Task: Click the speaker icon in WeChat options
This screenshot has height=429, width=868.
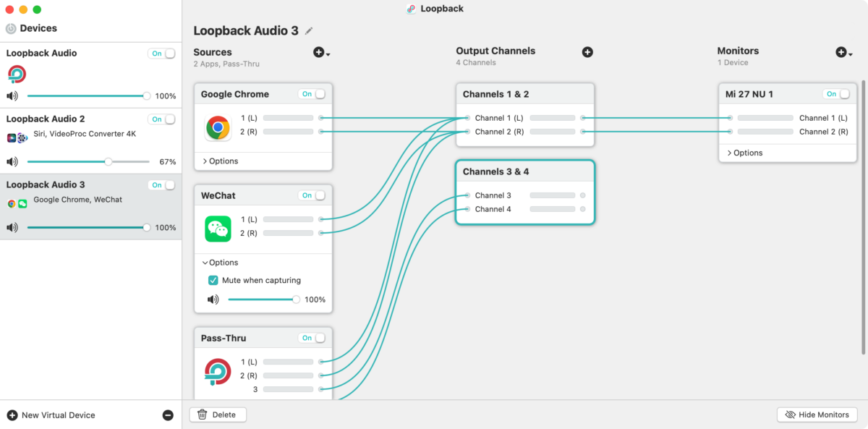Action: pos(213,300)
